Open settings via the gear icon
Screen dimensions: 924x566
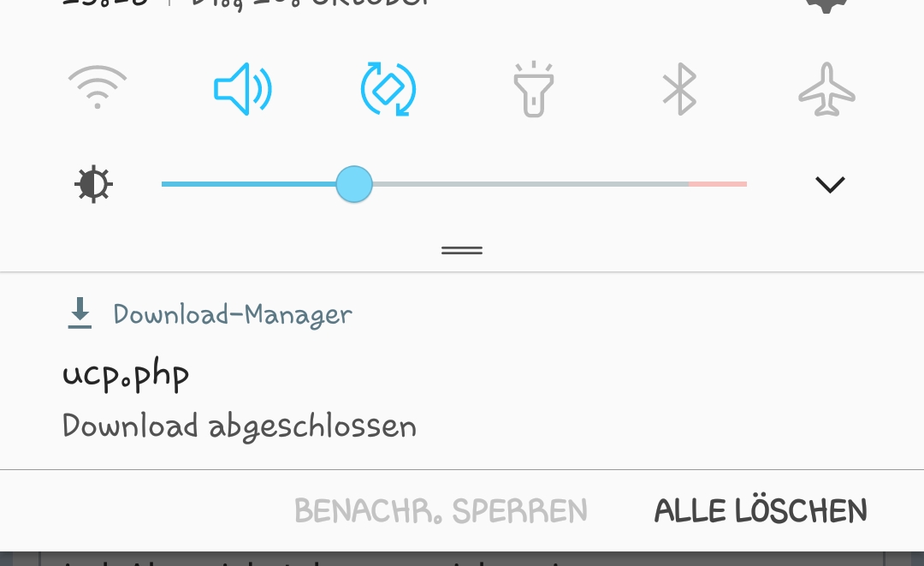pos(826,5)
